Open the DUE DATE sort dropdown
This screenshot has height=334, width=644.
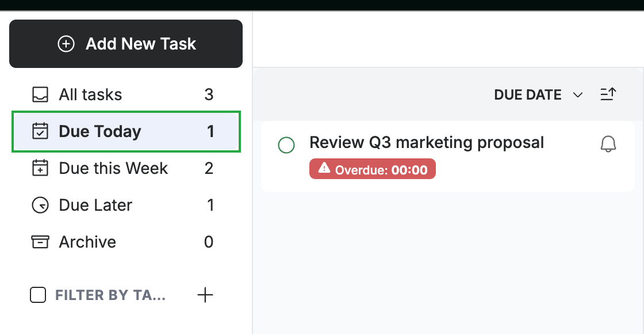tap(538, 94)
